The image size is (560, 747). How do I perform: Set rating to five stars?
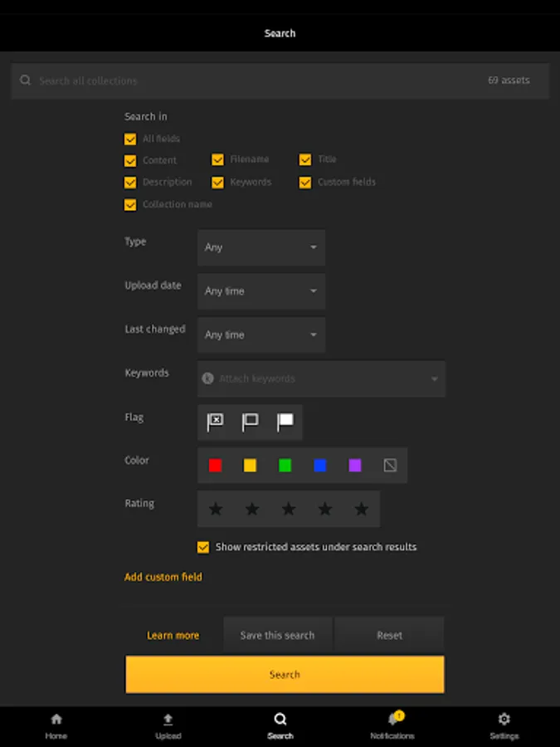coord(362,509)
